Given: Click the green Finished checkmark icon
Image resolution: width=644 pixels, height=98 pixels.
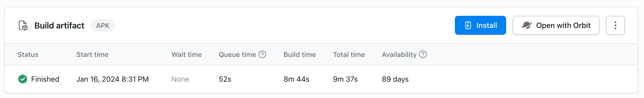Looking at the screenshot, I should [x=23, y=79].
